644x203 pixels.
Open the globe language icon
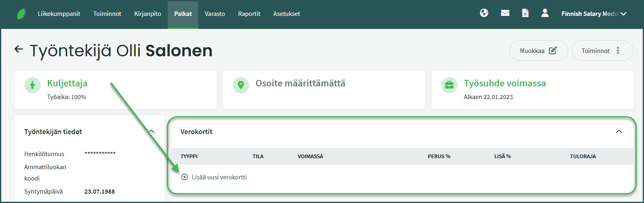pos(484,13)
